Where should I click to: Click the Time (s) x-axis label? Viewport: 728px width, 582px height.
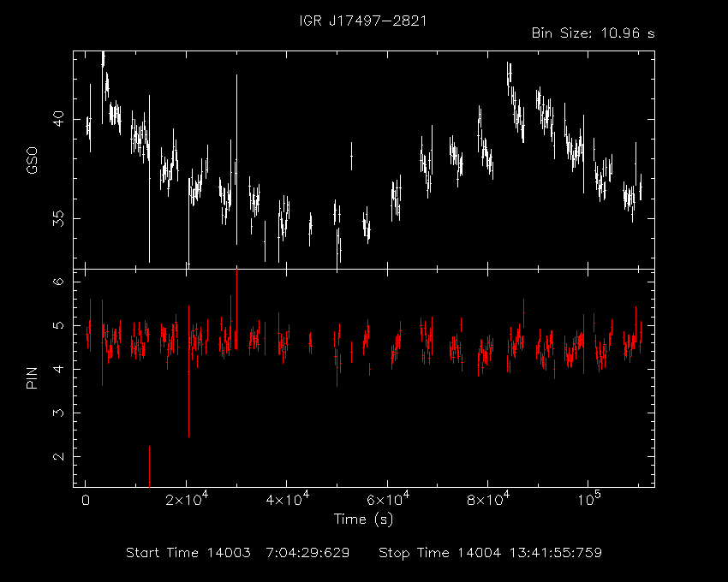tap(363, 519)
